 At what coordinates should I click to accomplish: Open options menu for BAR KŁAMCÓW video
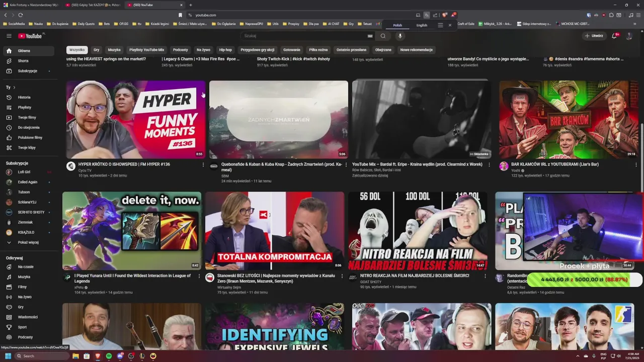(636, 164)
